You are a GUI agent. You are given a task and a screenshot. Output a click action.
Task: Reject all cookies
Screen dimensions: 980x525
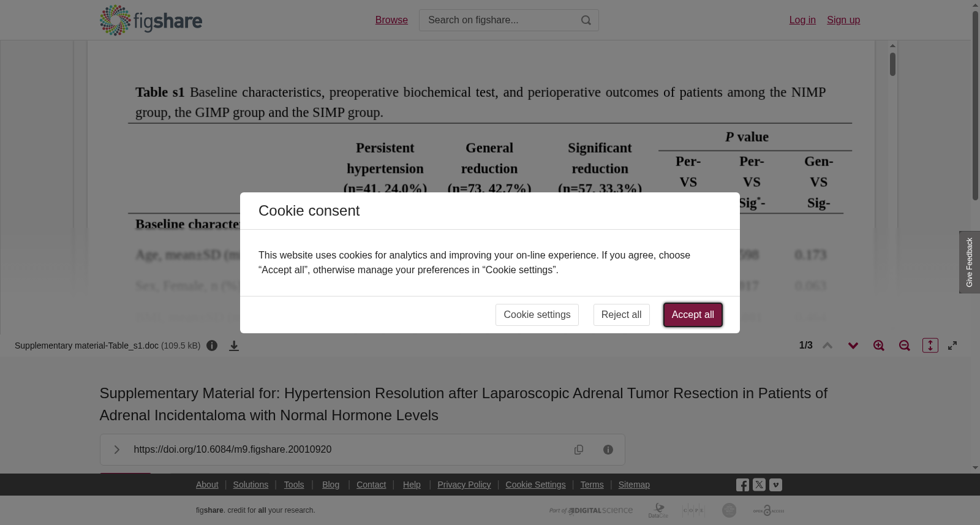click(621, 315)
